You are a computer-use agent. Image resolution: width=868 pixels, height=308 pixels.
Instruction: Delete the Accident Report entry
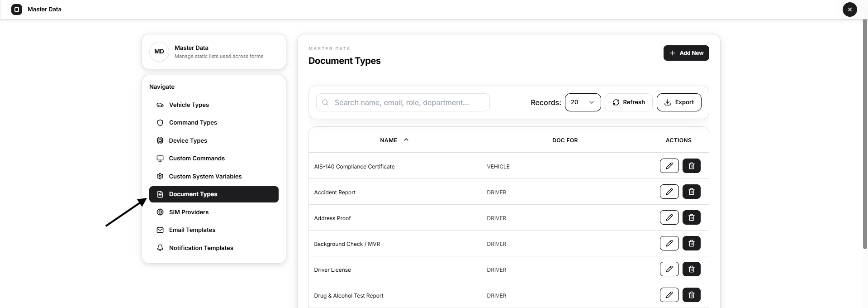pos(691,192)
